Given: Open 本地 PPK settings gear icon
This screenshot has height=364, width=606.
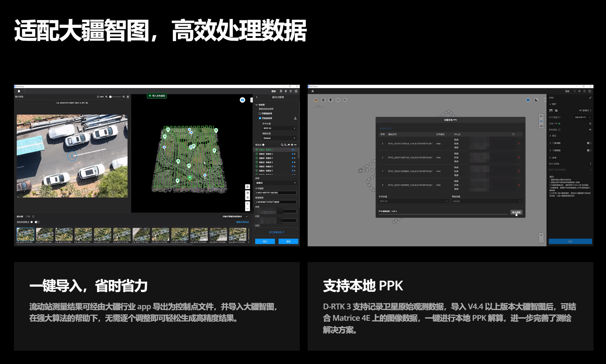Looking at the screenshot, I should tap(590, 124).
